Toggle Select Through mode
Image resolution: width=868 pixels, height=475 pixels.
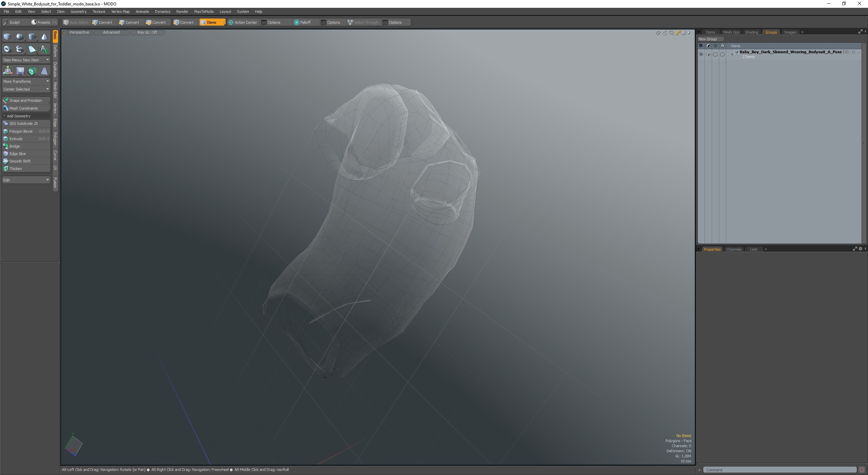pos(363,22)
